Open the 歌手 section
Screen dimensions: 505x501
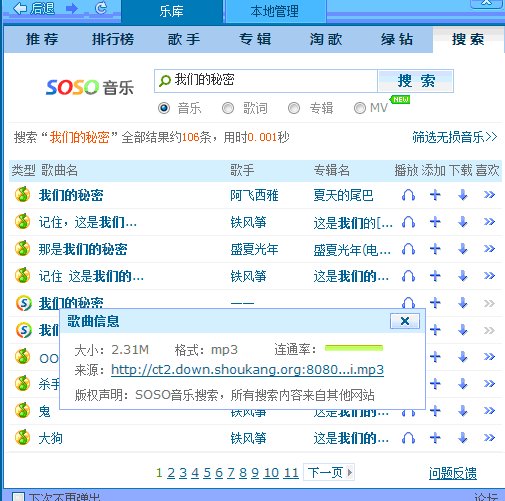pos(184,39)
